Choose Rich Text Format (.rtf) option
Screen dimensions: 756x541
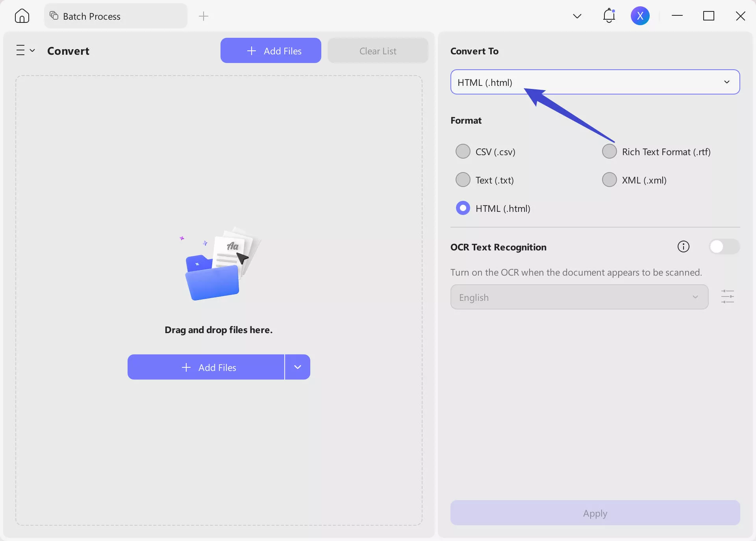610,152
